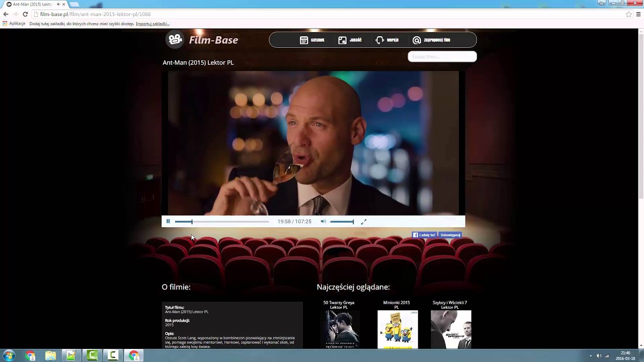The width and height of the screenshot is (644, 362).
Task: Click the Rok produkcji: 2015 text
Action: (177, 323)
